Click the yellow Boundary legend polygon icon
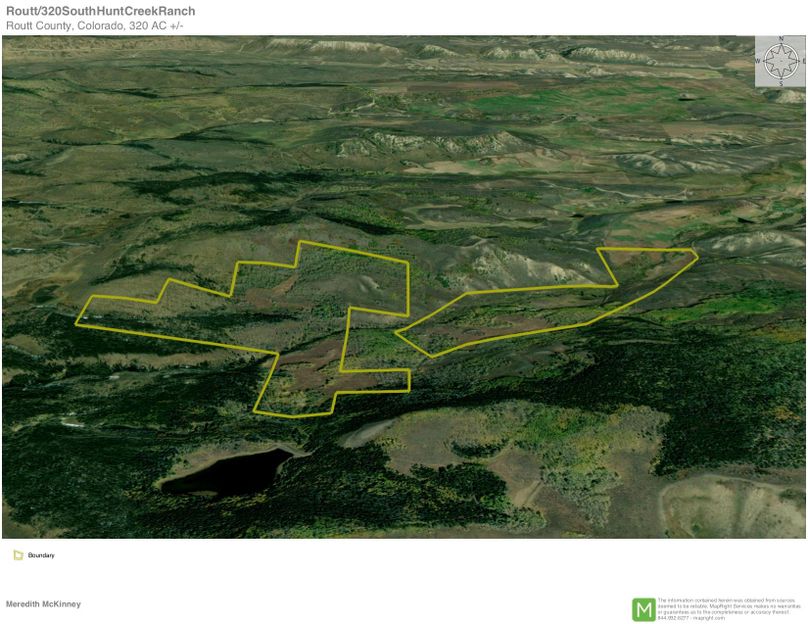Viewport: 808px width, 624px height. 17,553
